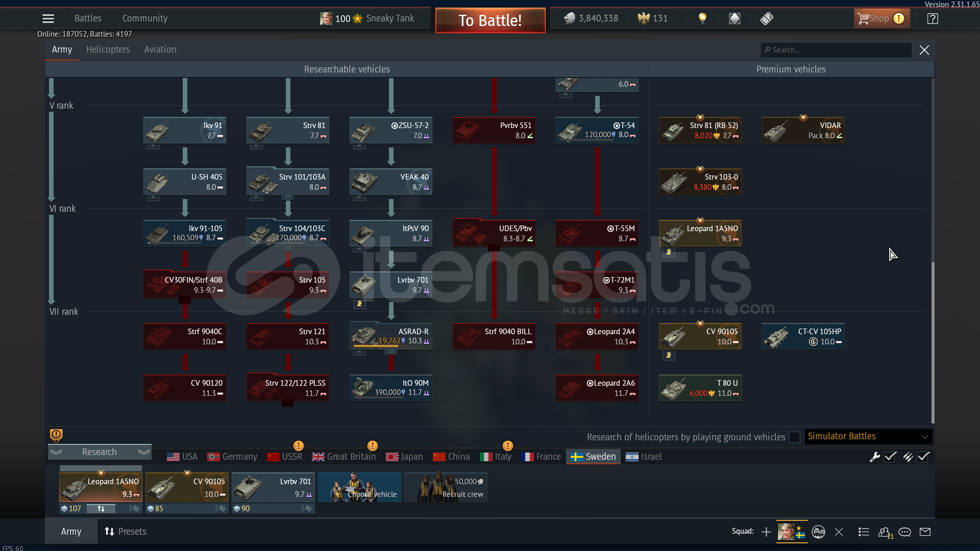
Task: Select the China nation tab
Action: tap(451, 457)
